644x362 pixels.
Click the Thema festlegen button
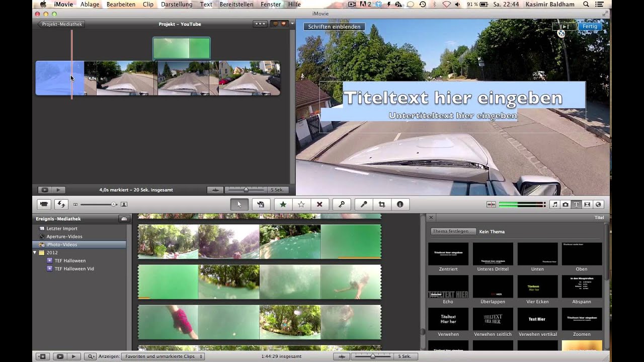point(453,231)
